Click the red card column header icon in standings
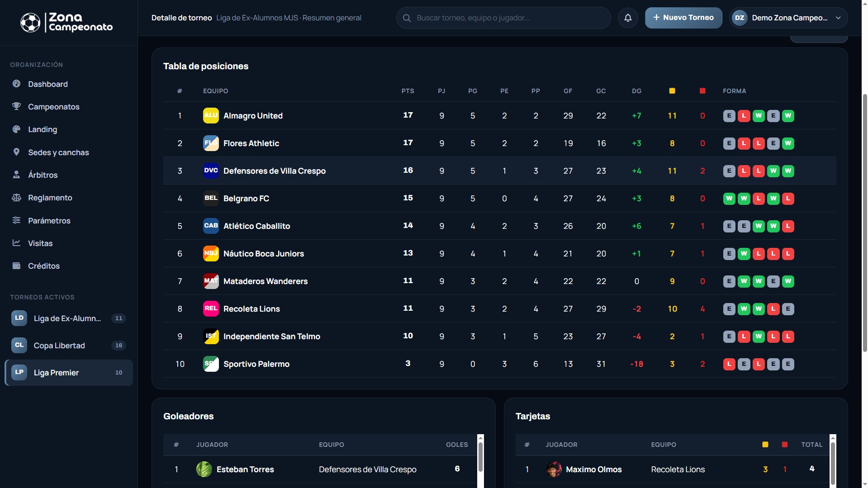 (x=702, y=91)
